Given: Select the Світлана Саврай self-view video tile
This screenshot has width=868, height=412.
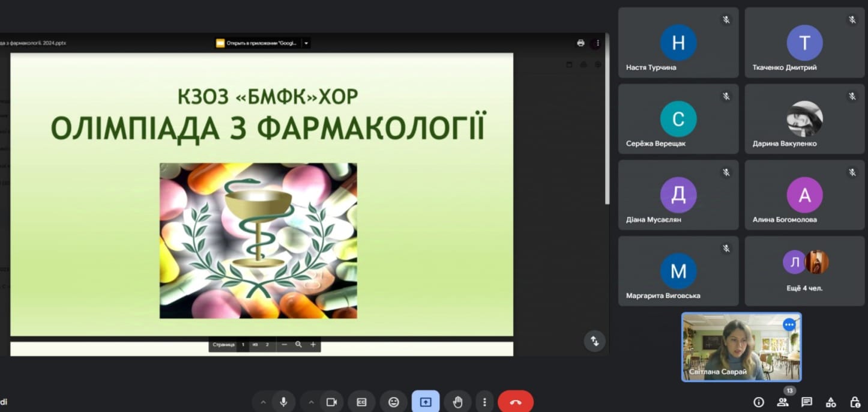Looking at the screenshot, I should [x=741, y=347].
